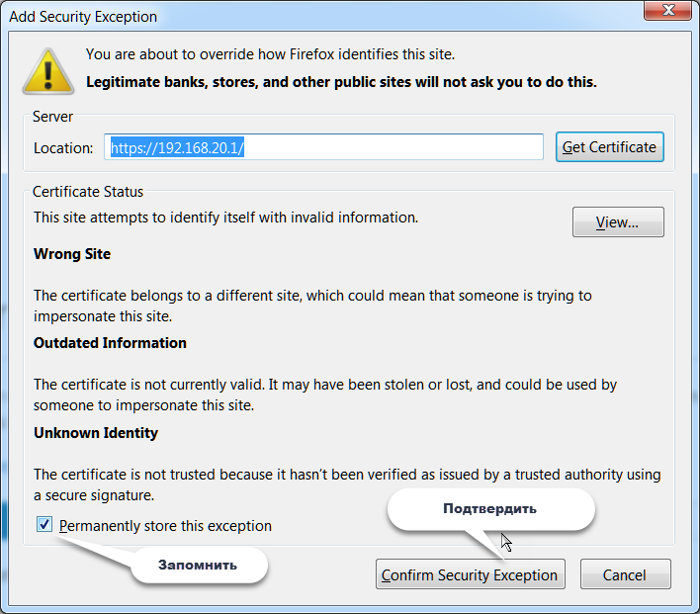Click the Permanently store this exception label text

click(x=165, y=526)
